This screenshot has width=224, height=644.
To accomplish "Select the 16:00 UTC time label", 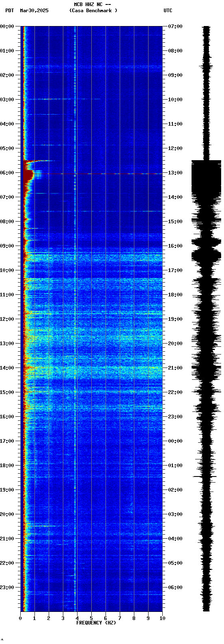I will (x=175, y=246).
